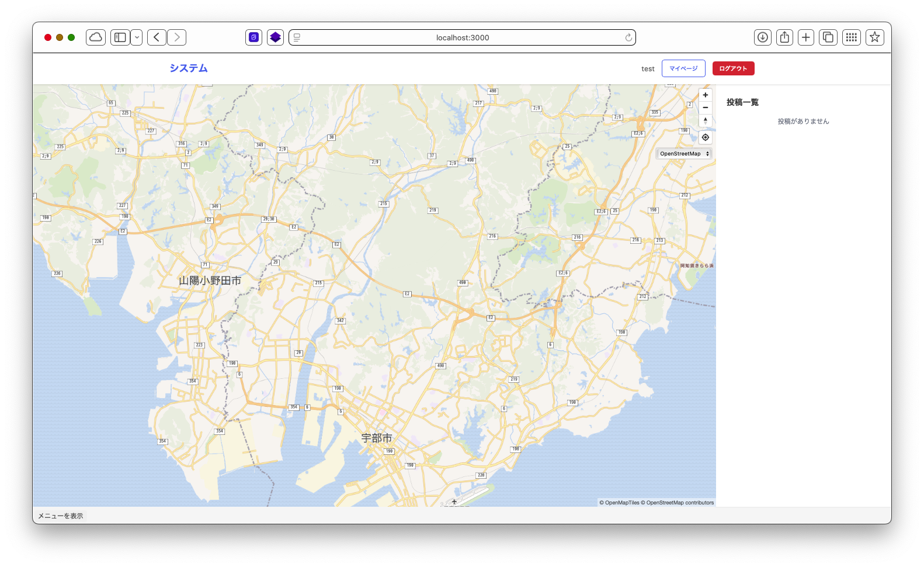Zoom out of the map
The width and height of the screenshot is (924, 567).
point(706,108)
